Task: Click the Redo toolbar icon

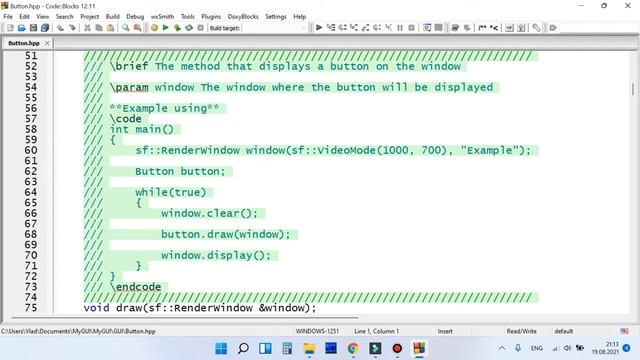Action: (72, 28)
